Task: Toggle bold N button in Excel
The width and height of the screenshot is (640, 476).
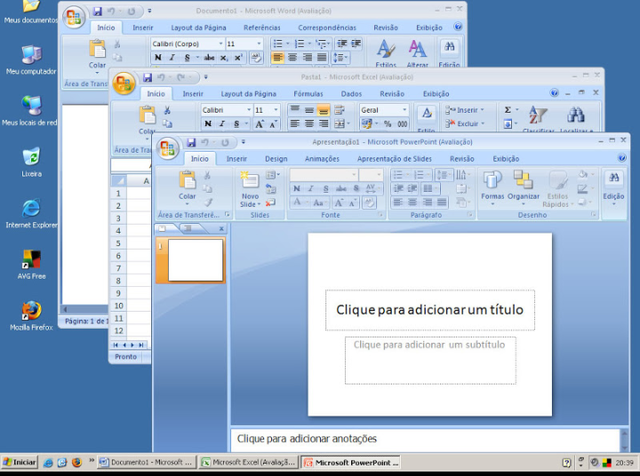Action: pyautogui.click(x=208, y=124)
